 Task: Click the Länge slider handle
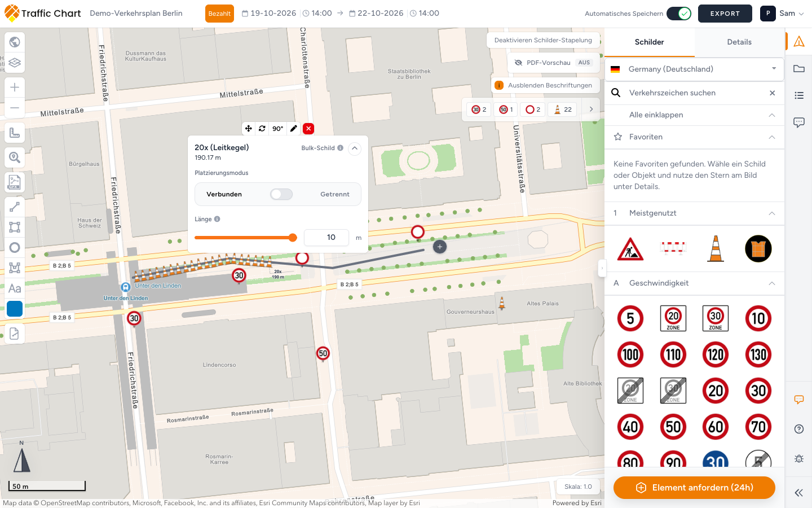[x=293, y=238]
